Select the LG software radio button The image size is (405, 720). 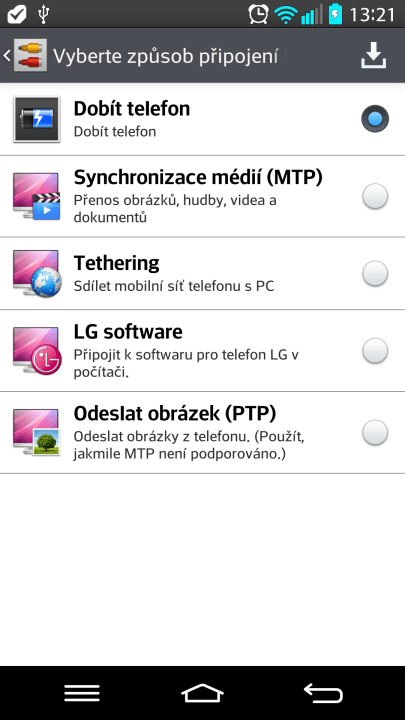(x=375, y=351)
